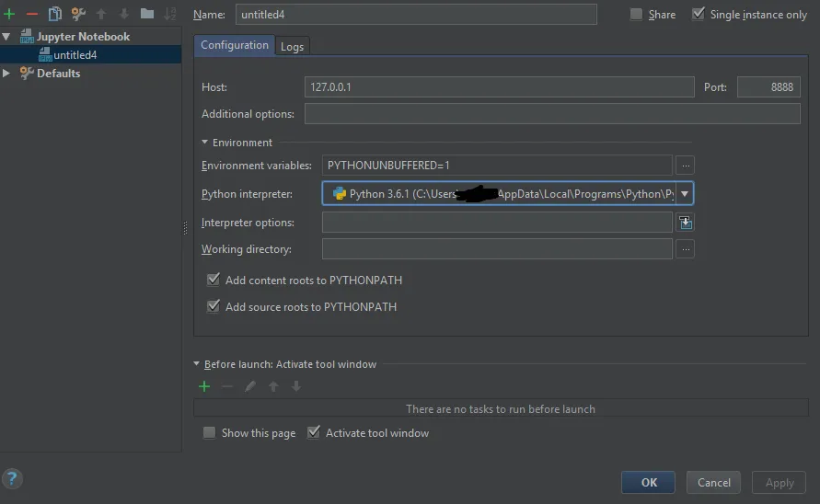Image resolution: width=820 pixels, height=504 pixels.
Task: Expand the Defaults tree node
Action: pyautogui.click(x=6, y=74)
